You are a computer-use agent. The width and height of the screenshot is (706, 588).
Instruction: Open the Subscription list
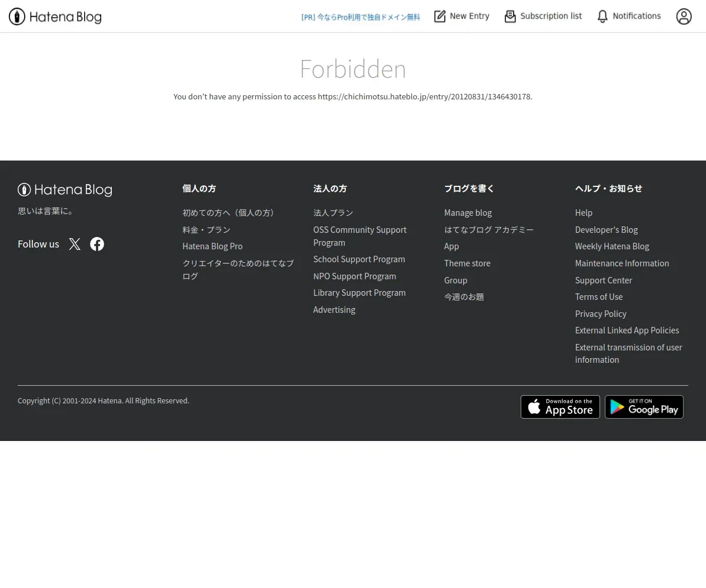[x=543, y=16]
